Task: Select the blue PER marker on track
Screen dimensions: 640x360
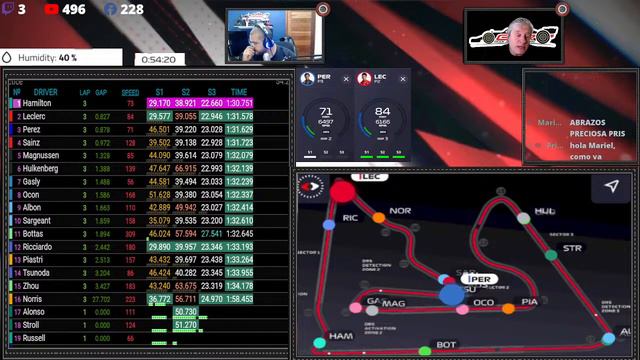Action: click(x=451, y=295)
